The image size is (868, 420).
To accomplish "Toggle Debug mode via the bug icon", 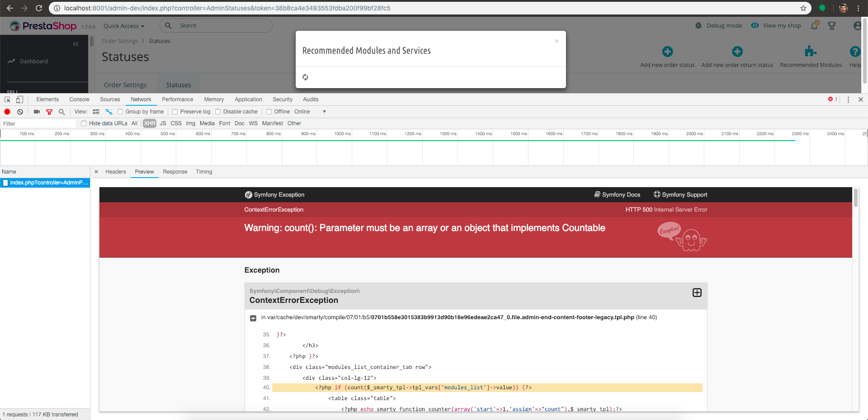I will [x=698, y=26].
